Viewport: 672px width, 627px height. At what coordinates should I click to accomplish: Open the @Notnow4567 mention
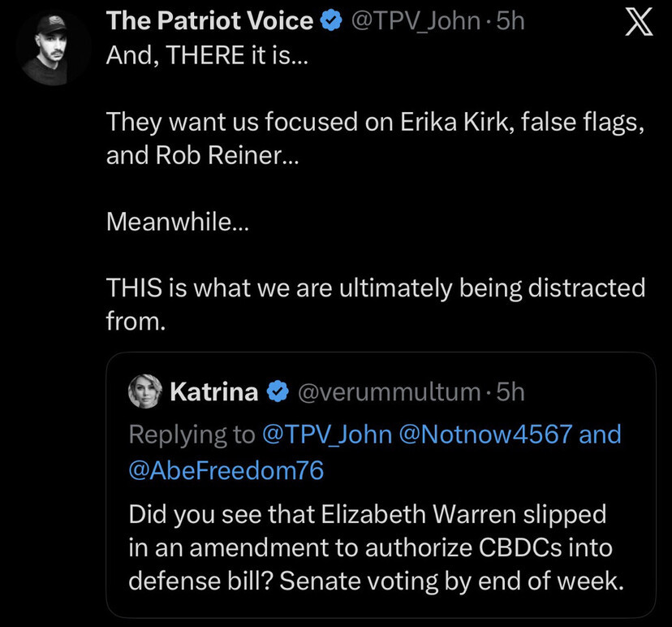pyautogui.click(x=484, y=434)
